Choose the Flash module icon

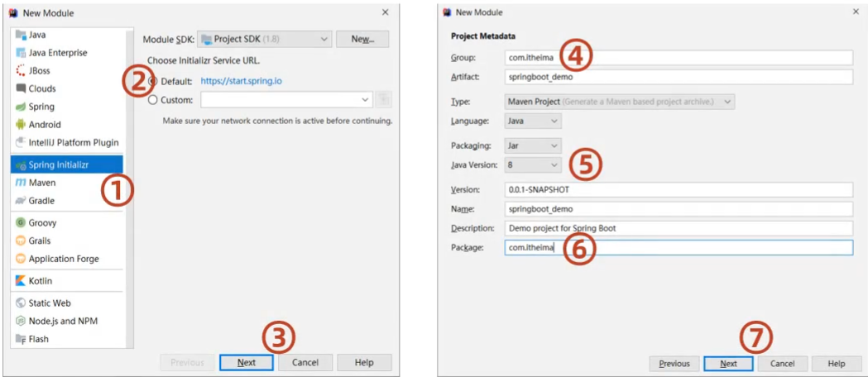(21, 339)
